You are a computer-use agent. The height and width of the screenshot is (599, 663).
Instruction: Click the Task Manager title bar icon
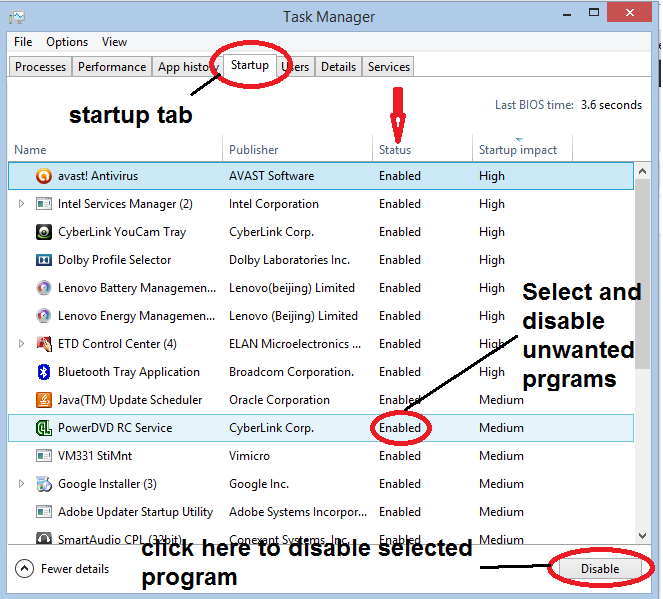tap(17, 17)
